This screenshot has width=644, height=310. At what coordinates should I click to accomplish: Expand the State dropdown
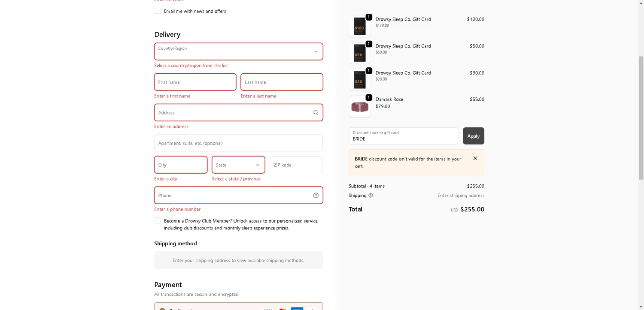[238, 165]
